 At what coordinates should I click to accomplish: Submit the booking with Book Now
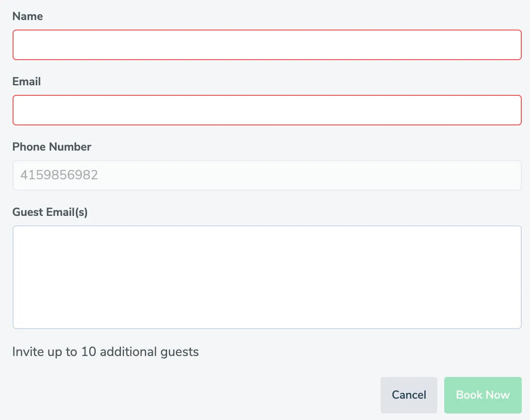click(483, 395)
